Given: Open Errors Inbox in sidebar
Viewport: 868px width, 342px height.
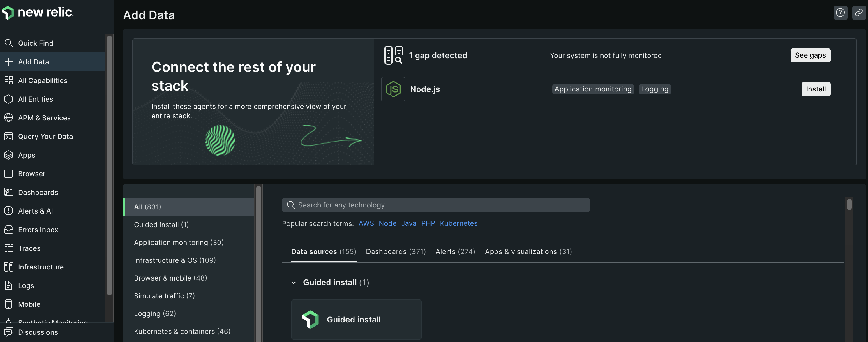Looking at the screenshot, I should coord(38,230).
